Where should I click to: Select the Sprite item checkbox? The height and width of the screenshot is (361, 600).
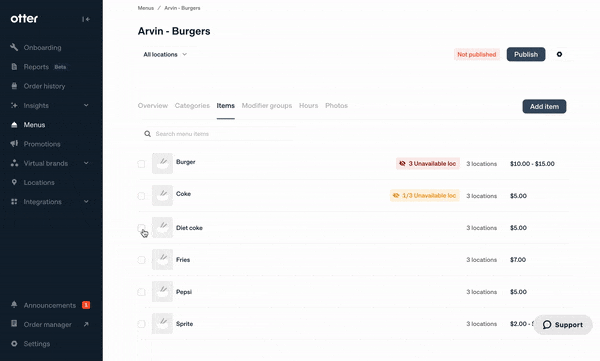[141, 324]
